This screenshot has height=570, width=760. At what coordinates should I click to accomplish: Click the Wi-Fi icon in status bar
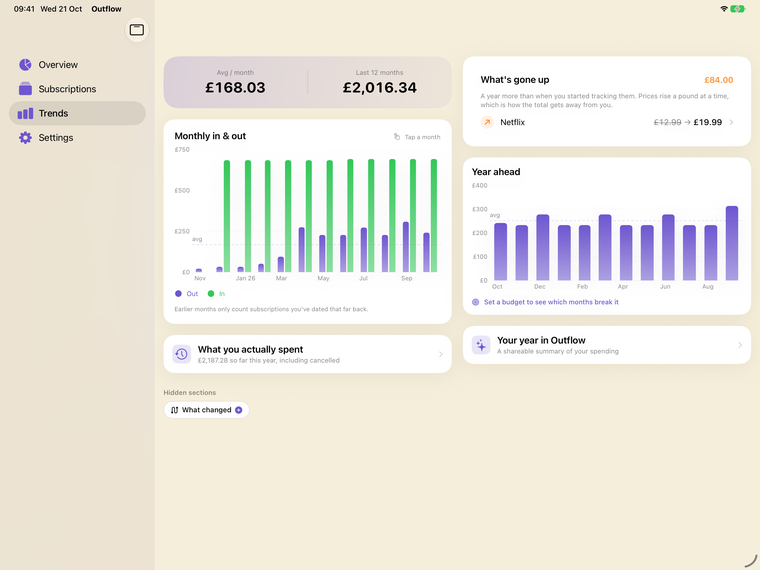(724, 9)
